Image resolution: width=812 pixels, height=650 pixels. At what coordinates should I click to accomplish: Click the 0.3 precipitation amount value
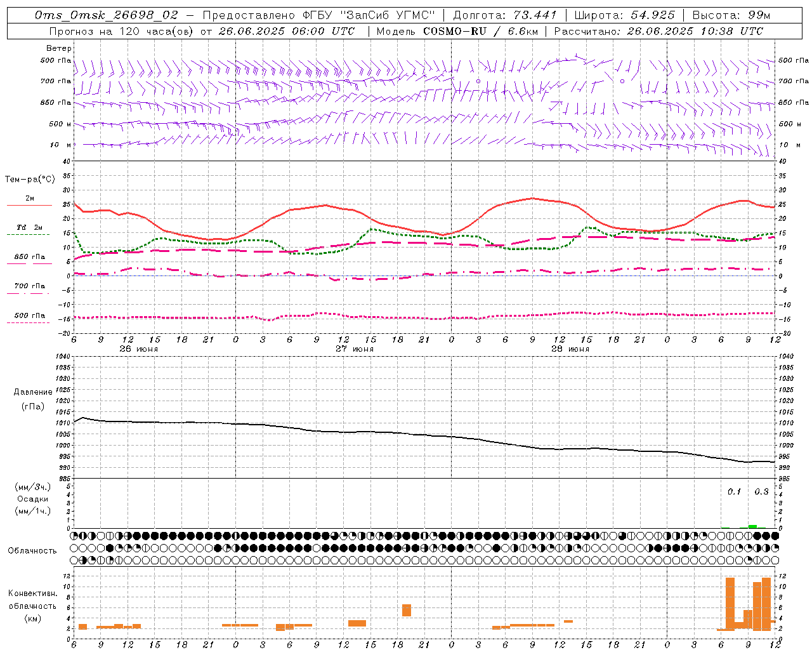point(761,491)
